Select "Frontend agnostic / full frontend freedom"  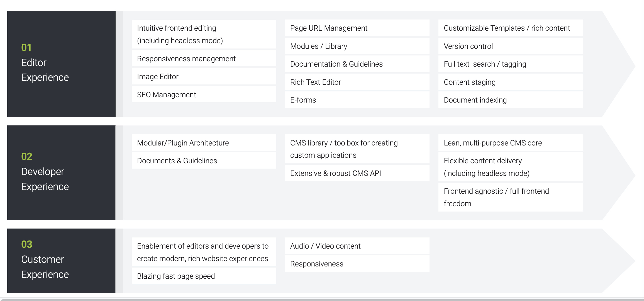(x=511, y=197)
